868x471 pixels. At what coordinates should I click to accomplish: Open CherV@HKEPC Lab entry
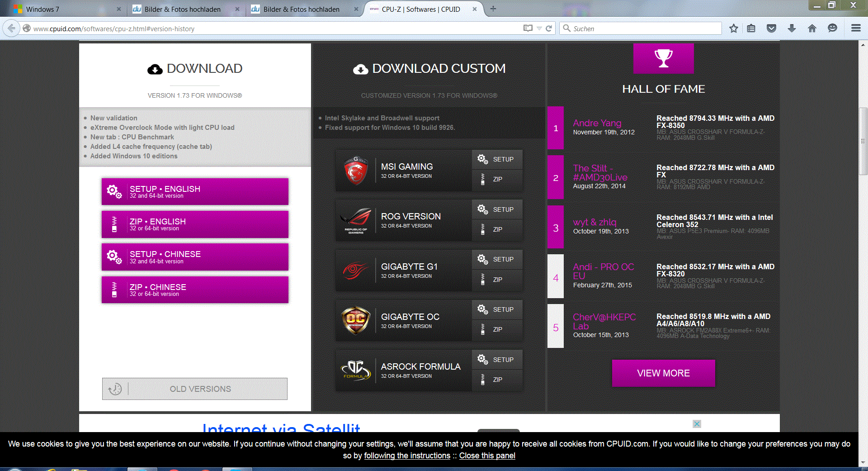604,321
